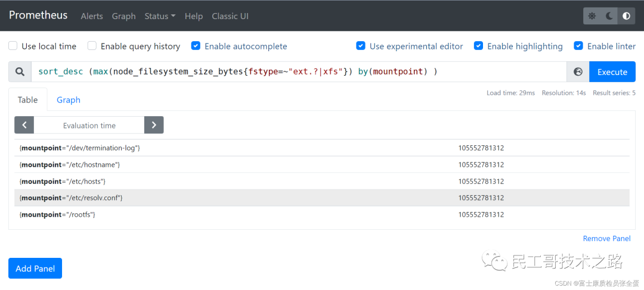The image size is (644, 290).
Task: Open the metrics explorer globe icon
Action: click(x=578, y=72)
